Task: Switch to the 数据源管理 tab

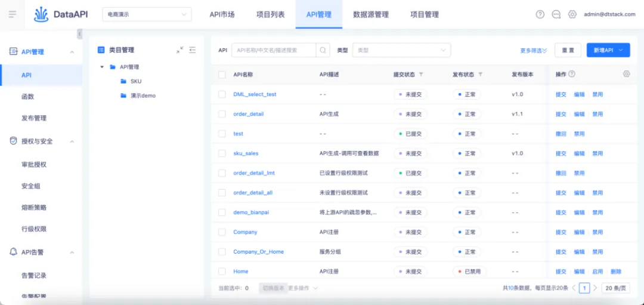Action: point(370,14)
